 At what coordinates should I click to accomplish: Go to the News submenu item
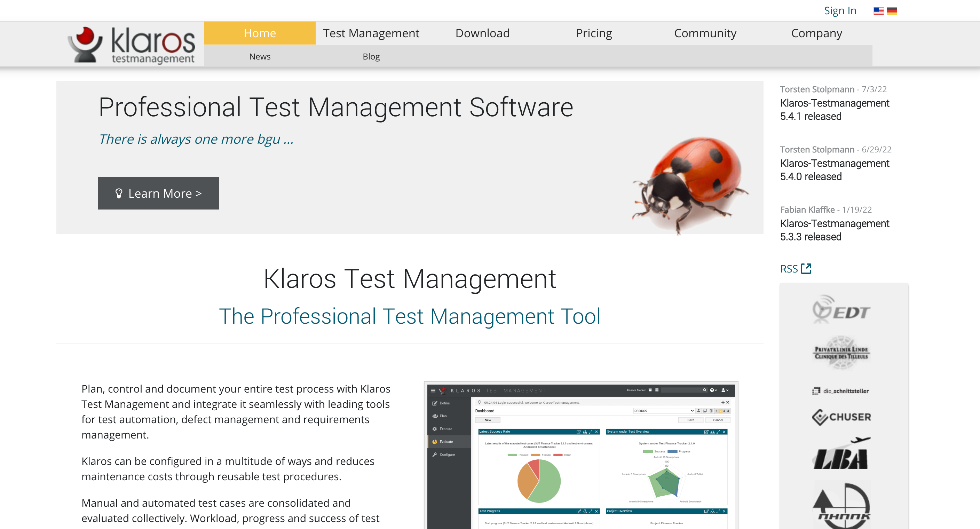pos(260,56)
